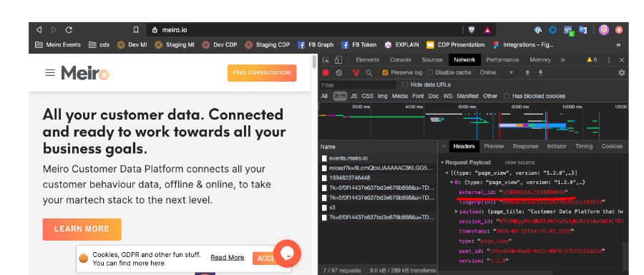Viewport: 644px width, 275px height.
Task: Reload the meiro.io page
Action: (69, 30)
